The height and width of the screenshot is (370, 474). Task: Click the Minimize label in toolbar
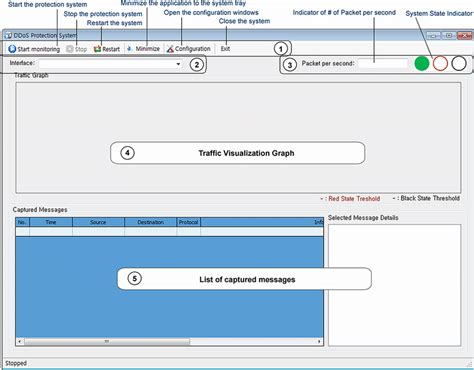[x=148, y=49]
